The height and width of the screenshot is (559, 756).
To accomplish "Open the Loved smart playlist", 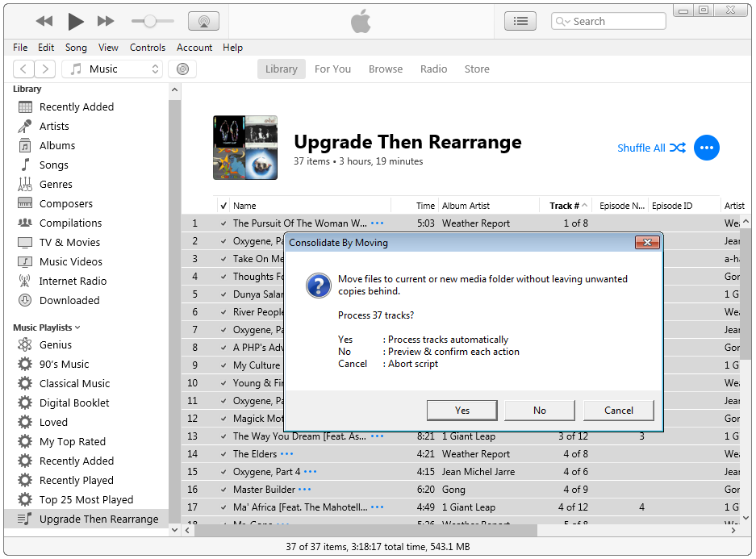I will 53,422.
